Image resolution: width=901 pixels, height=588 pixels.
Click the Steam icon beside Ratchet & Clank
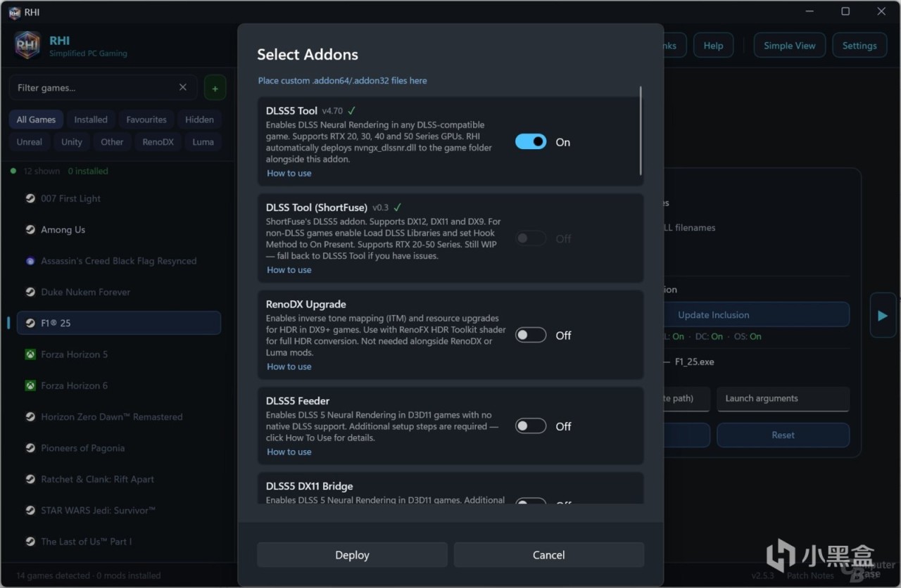[30, 479]
